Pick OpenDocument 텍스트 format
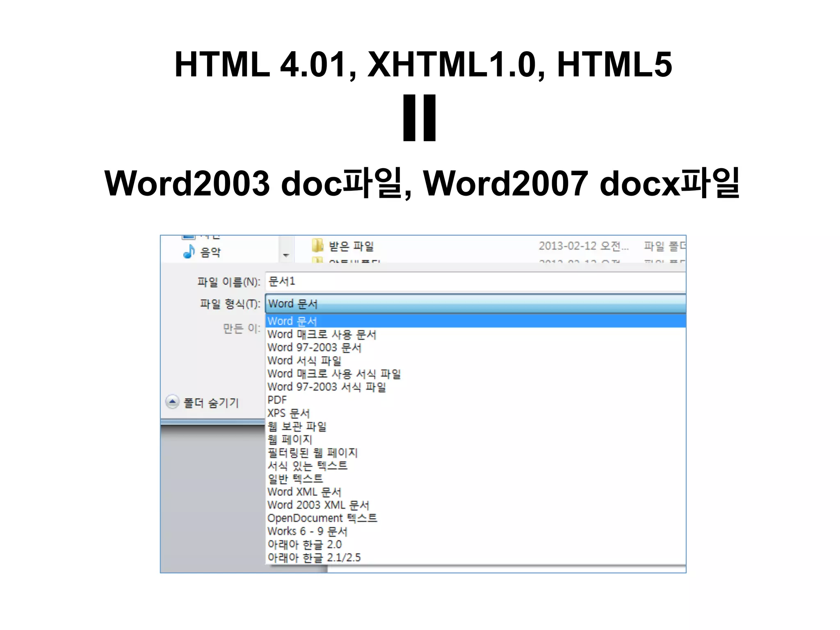Screen dimensions: 840x630 476,518
